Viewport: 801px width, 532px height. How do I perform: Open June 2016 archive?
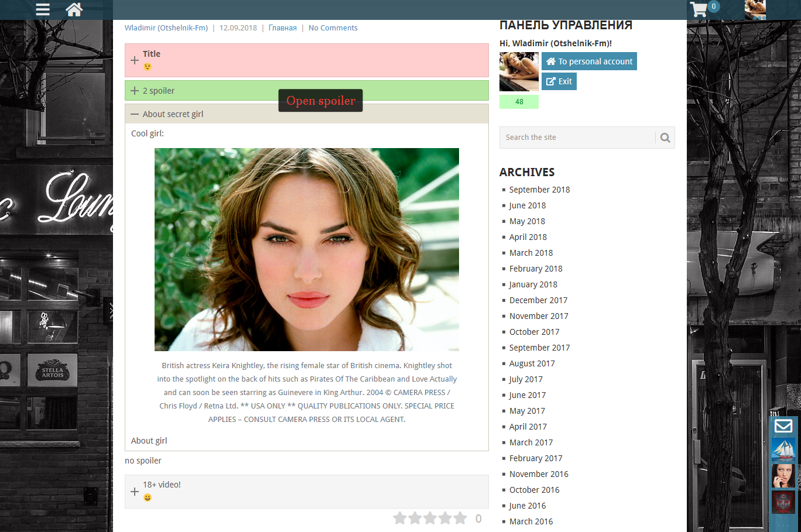528,506
